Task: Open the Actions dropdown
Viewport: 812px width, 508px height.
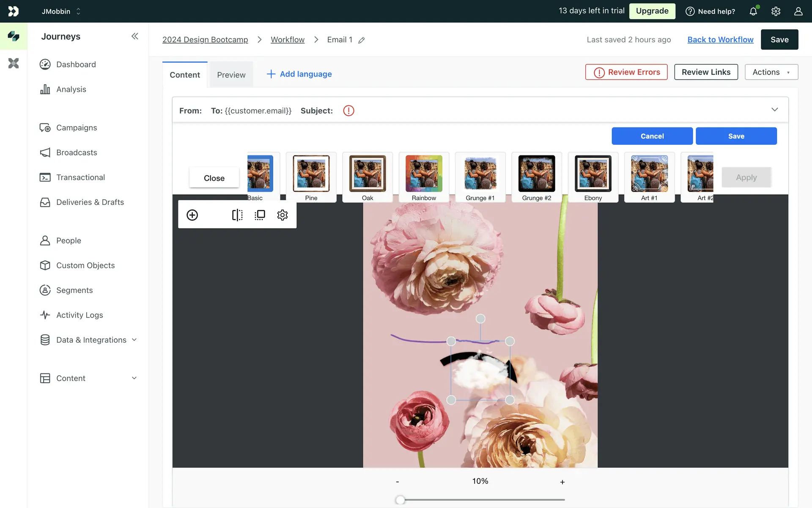Action: (771, 72)
